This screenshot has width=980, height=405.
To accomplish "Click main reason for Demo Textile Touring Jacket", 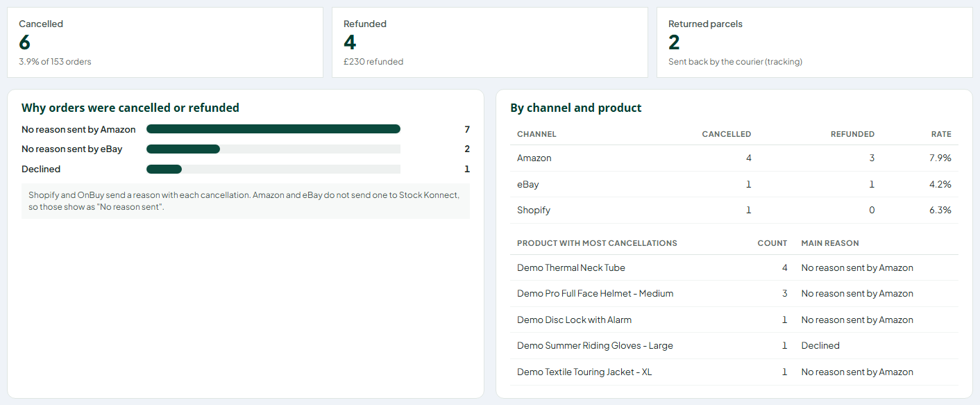I will click(857, 372).
